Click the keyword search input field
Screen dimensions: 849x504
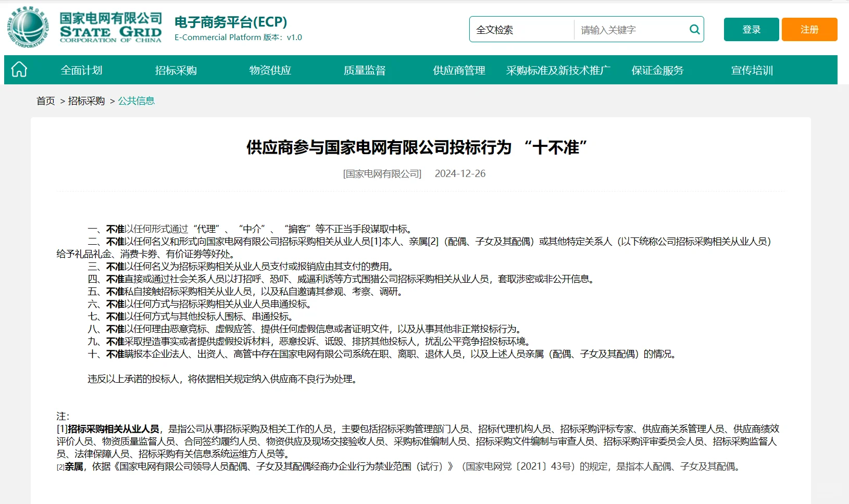click(x=625, y=30)
